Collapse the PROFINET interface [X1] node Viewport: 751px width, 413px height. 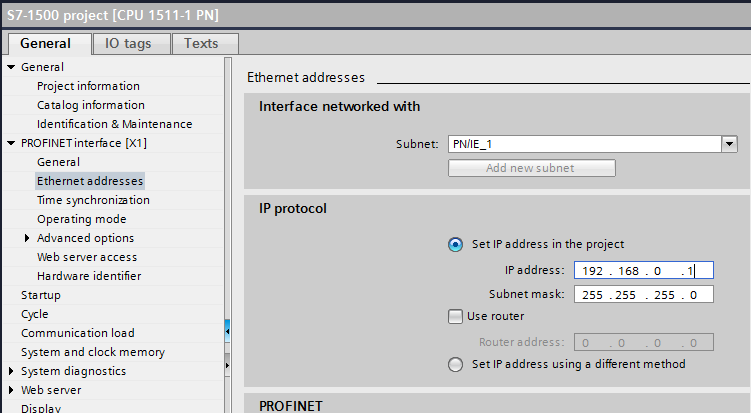click(x=11, y=143)
